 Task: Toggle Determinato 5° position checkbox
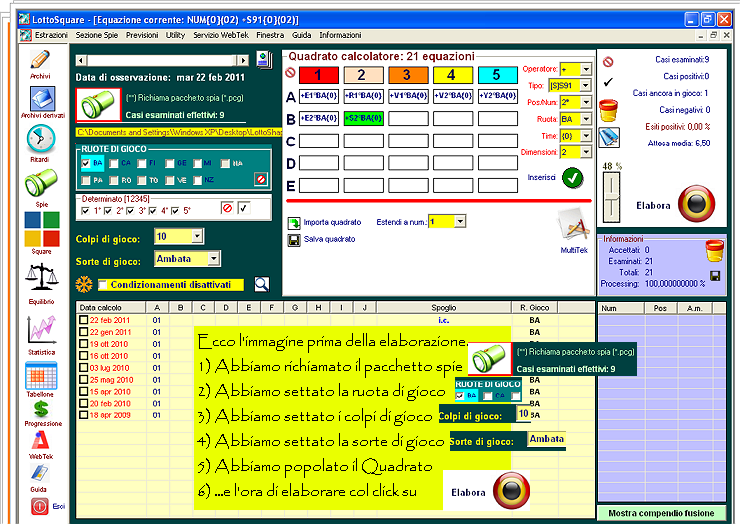click(x=175, y=211)
